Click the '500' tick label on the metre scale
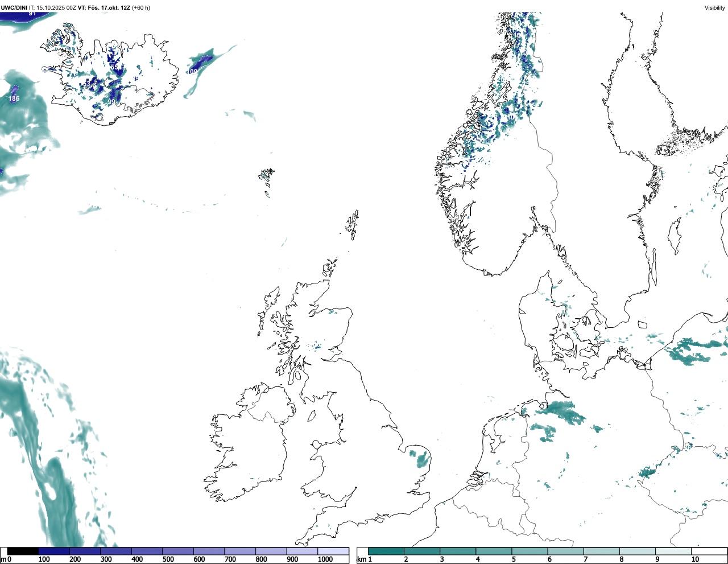The image size is (728, 564). (x=168, y=559)
